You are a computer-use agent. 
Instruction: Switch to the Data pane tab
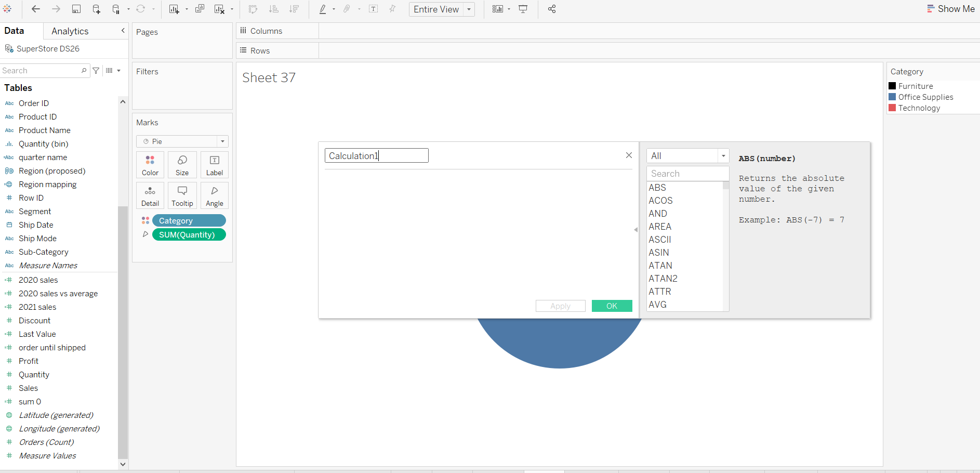(13, 31)
